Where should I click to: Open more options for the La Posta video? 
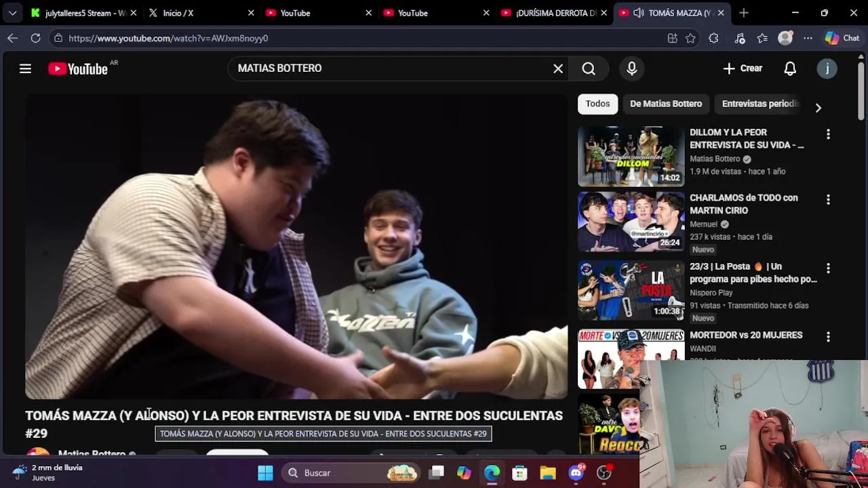[828, 268]
